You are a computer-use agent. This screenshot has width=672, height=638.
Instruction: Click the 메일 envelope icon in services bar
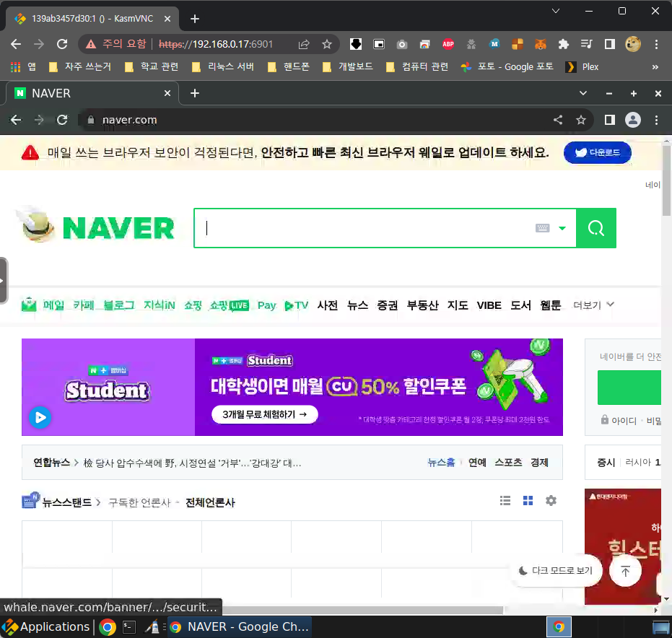tap(28, 304)
